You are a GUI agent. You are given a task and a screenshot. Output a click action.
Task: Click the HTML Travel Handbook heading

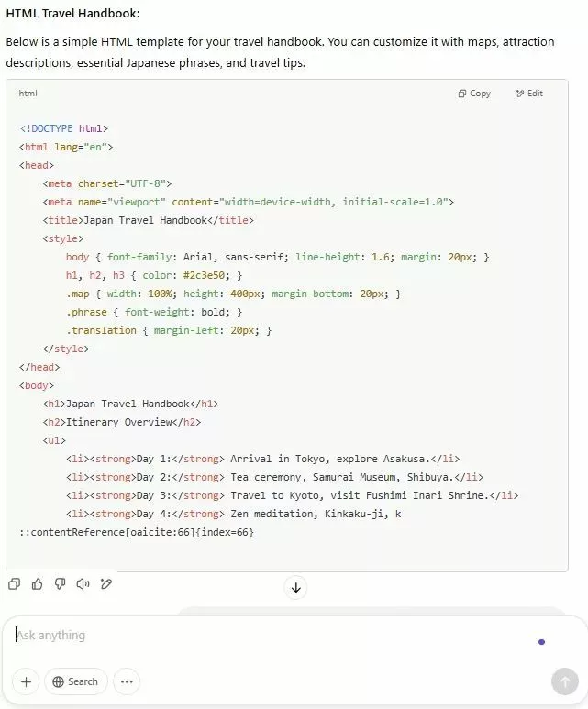(x=73, y=14)
